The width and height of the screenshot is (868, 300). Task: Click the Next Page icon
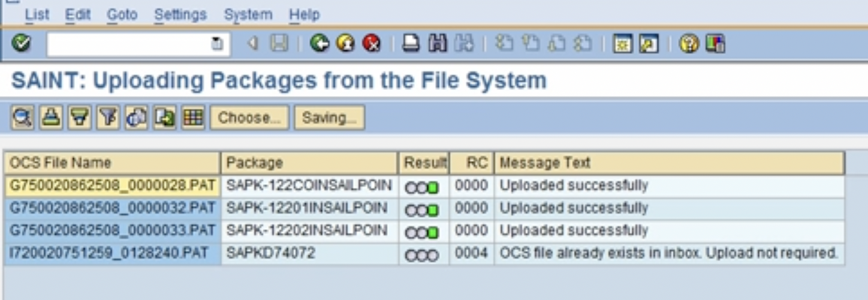point(556,44)
